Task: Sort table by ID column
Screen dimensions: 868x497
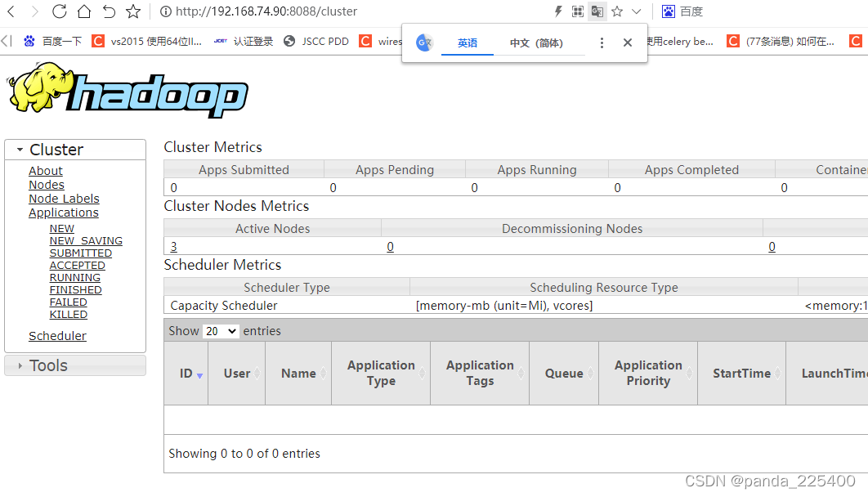Action: (186, 374)
